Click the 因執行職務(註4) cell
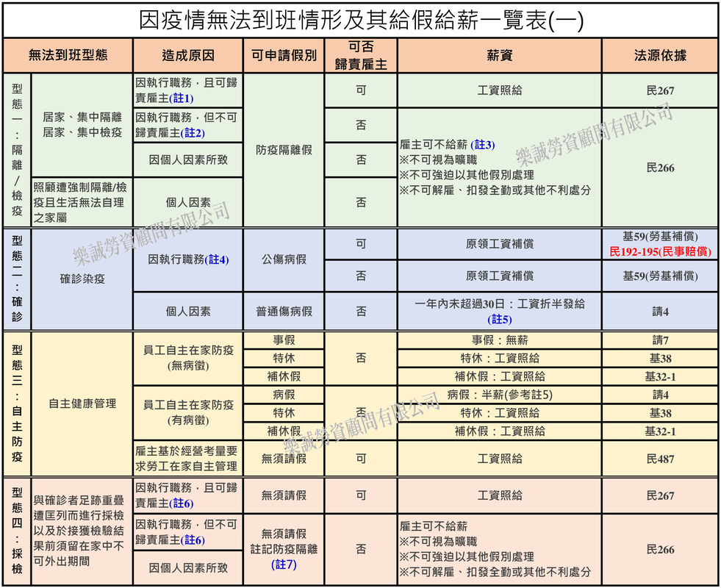 click(x=188, y=259)
